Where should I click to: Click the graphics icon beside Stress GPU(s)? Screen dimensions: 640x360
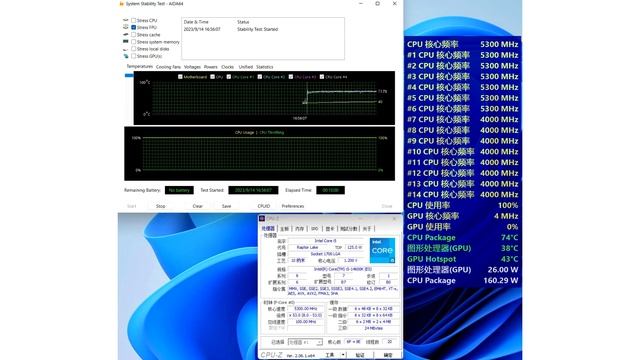click(126, 56)
